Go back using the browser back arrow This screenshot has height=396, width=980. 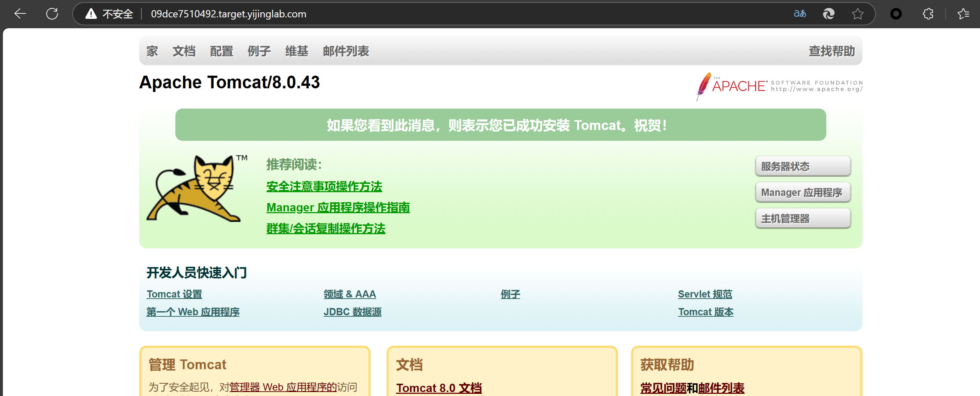pos(20,14)
